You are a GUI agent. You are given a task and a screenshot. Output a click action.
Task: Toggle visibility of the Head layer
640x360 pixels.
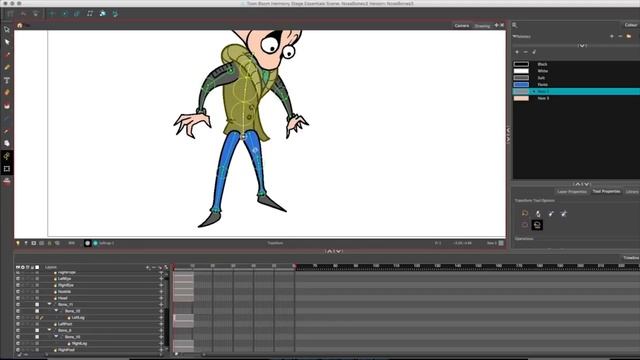(18, 298)
